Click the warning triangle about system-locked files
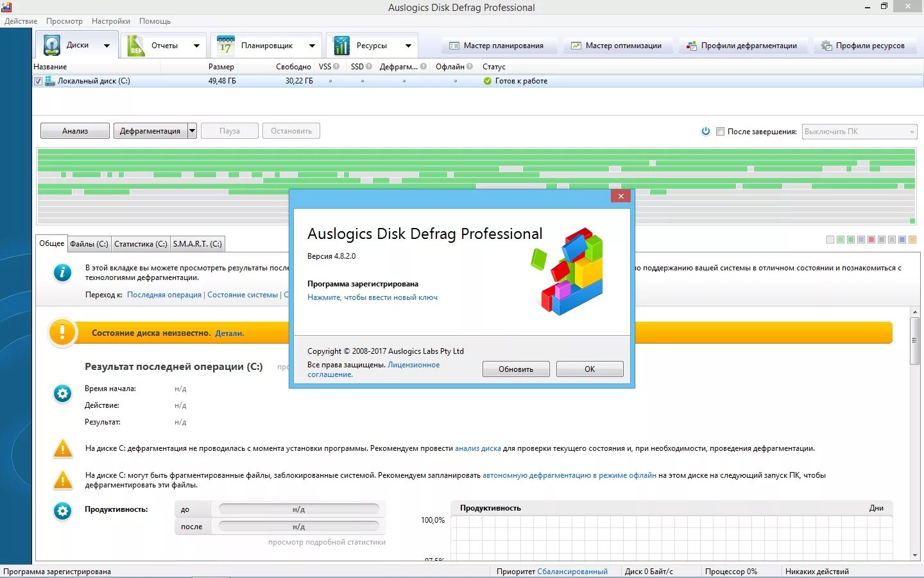Screen dimensions: 924x578 63,480
